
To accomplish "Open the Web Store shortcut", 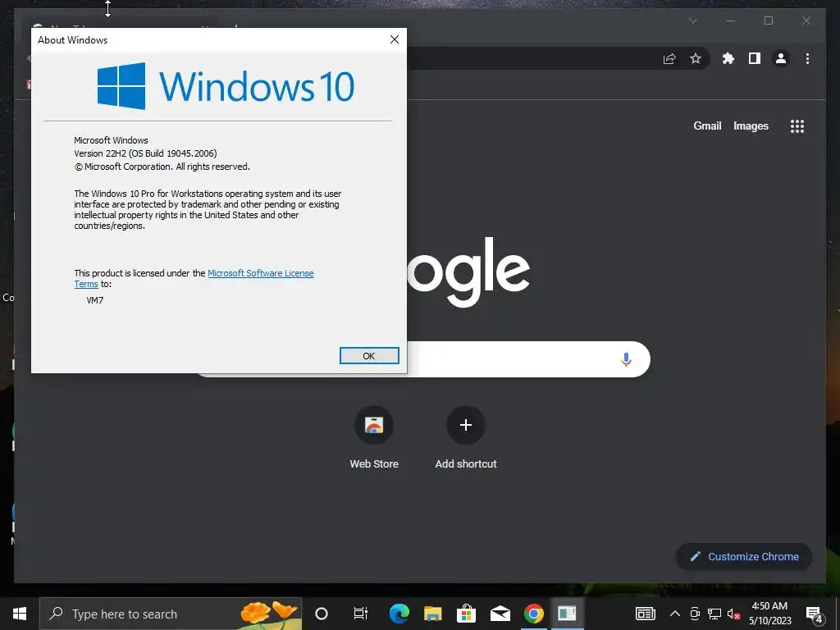I will pos(374,438).
